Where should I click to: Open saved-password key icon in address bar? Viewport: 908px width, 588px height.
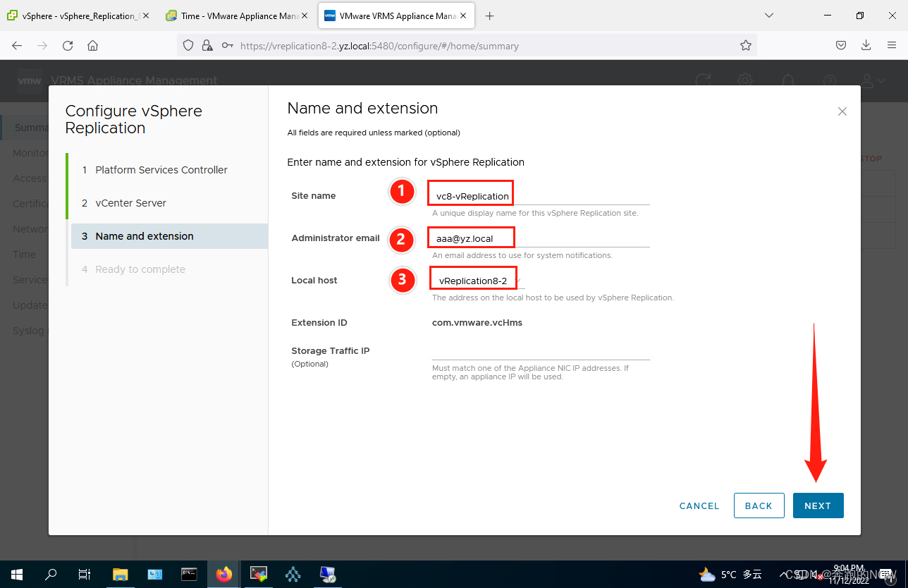pos(227,46)
